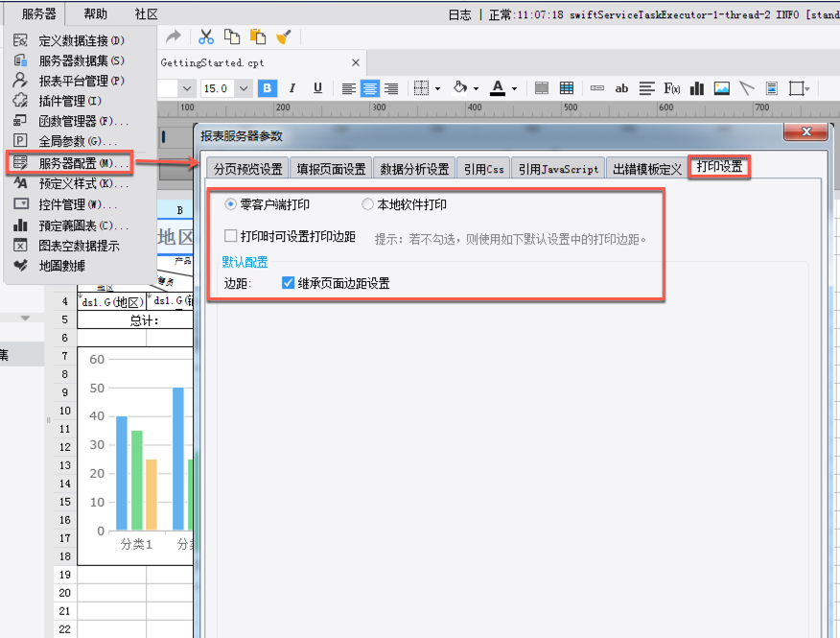Align cell text to the left
This screenshot has width=840, height=638.
click(349, 88)
